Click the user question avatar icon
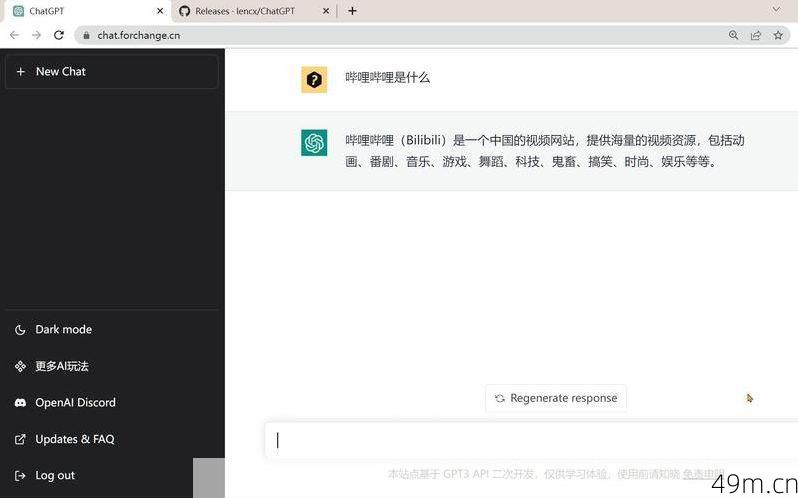 click(x=314, y=80)
